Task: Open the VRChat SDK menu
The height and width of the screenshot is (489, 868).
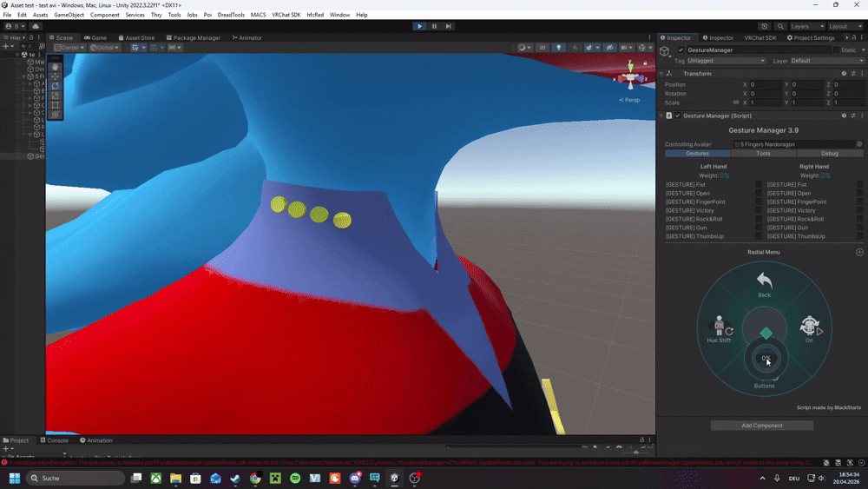Action: tap(286, 15)
